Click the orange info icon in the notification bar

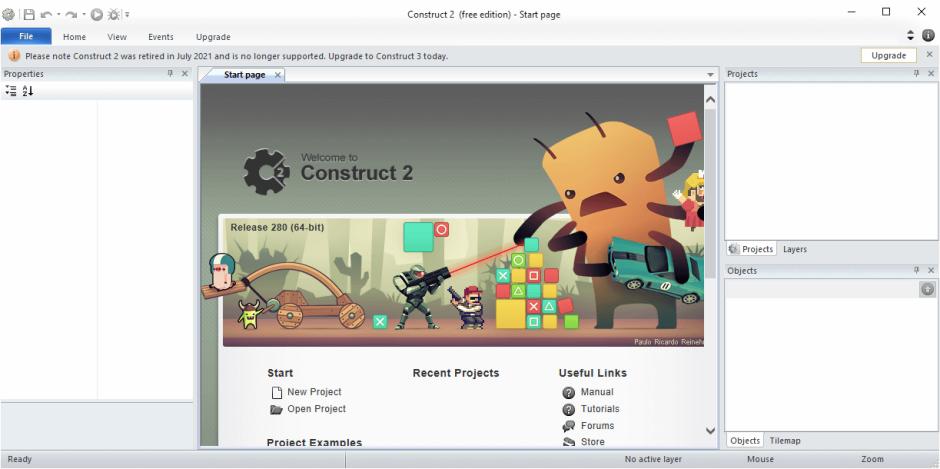point(14,56)
